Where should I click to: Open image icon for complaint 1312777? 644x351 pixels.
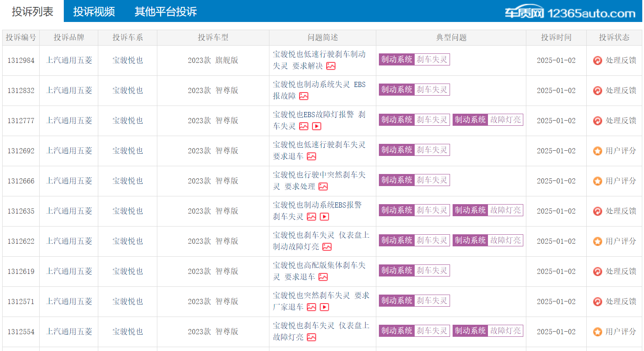click(304, 126)
